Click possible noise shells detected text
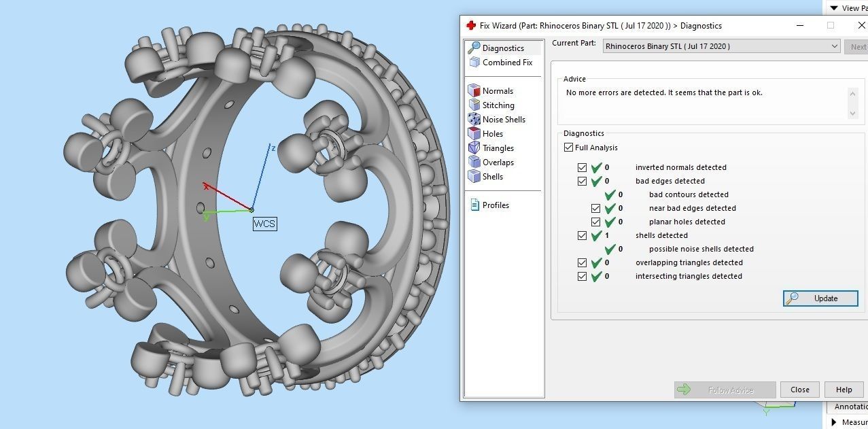 (x=701, y=249)
